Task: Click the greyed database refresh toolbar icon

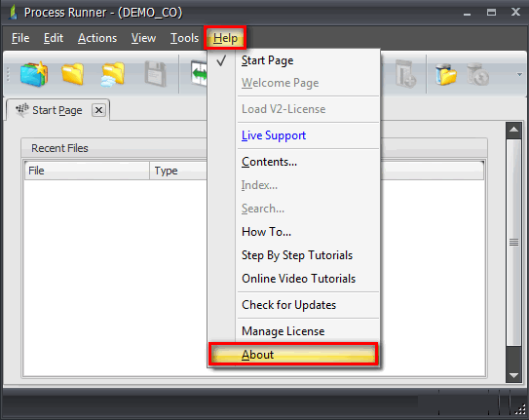Action: (477, 74)
